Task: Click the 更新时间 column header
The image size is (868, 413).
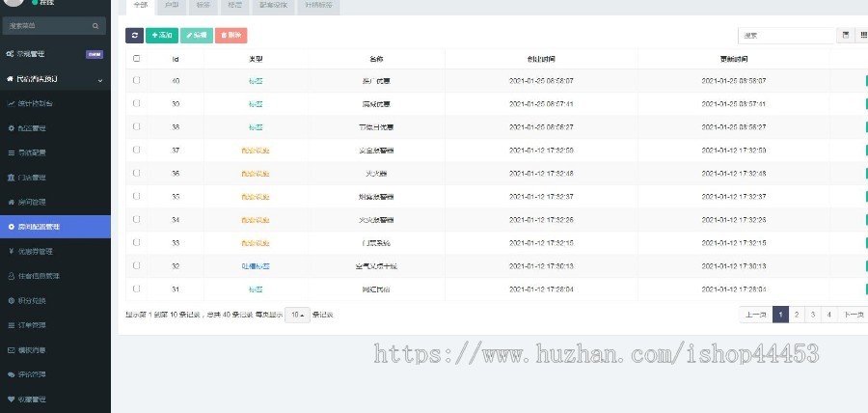Action: click(734, 59)
